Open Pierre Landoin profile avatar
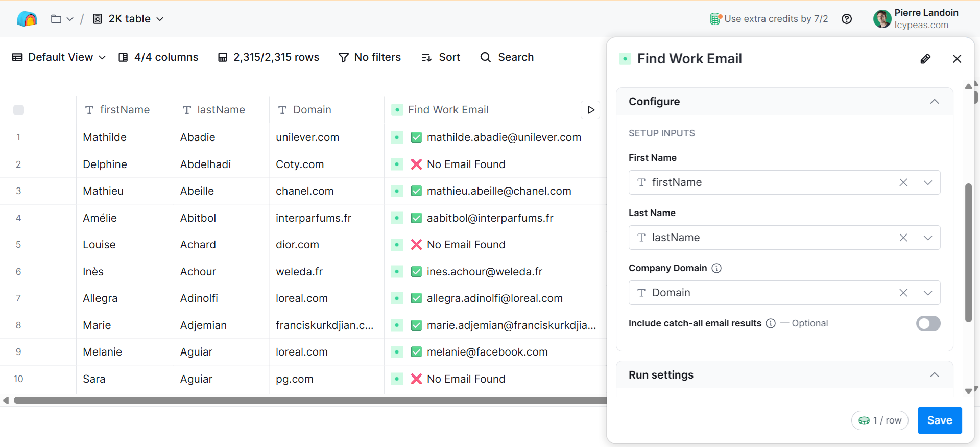Viewport: 980px width, 447px height. click(x=882, y=19)
